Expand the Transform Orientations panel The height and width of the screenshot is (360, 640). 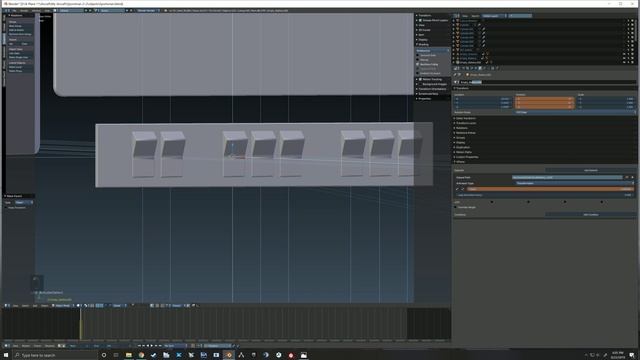pyautogui.click(x=431, y=89)
